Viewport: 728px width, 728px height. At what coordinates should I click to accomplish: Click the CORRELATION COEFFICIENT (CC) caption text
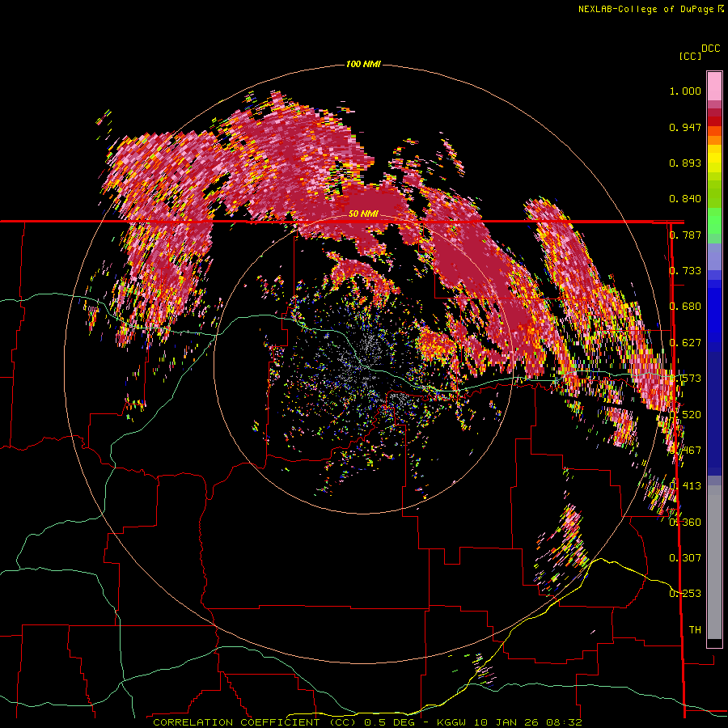(x=255, y=722)
